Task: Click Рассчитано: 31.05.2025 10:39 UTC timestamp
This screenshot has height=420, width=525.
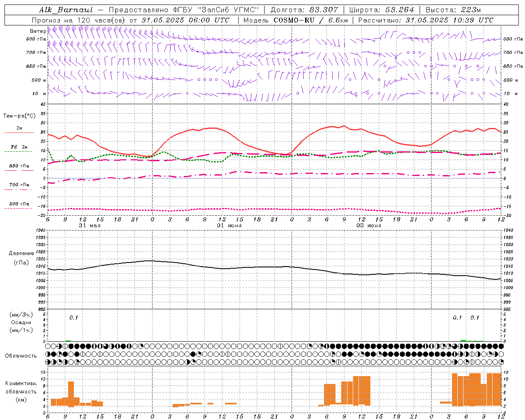Action: click(426, 20)
